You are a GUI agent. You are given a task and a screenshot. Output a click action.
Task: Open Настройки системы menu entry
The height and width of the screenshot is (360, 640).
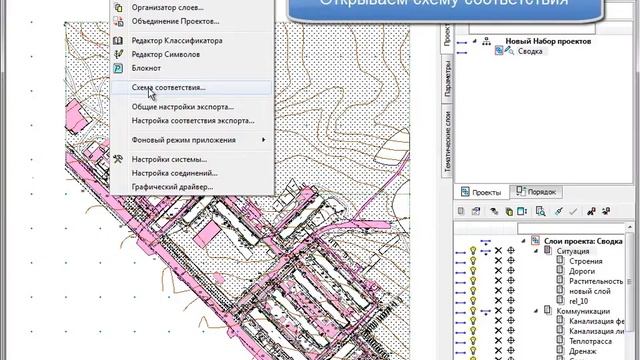point(191,159)
